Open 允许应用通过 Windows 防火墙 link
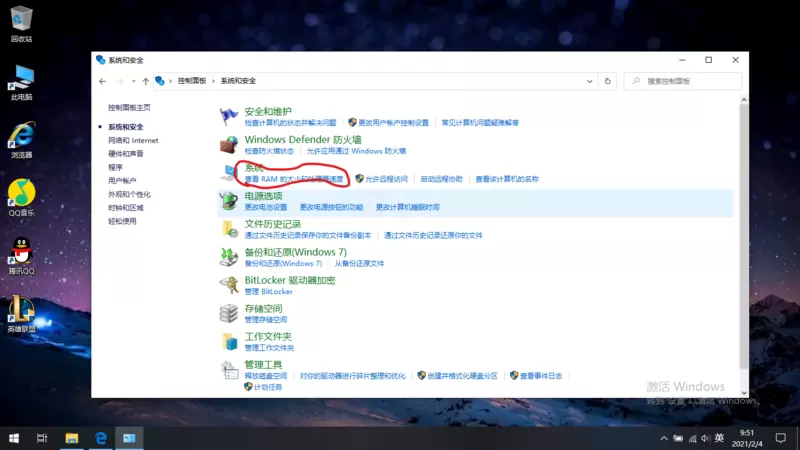Image resolution: width=800 pixels, height=450 pixels. pyautogui.click(x=356, y=151)
